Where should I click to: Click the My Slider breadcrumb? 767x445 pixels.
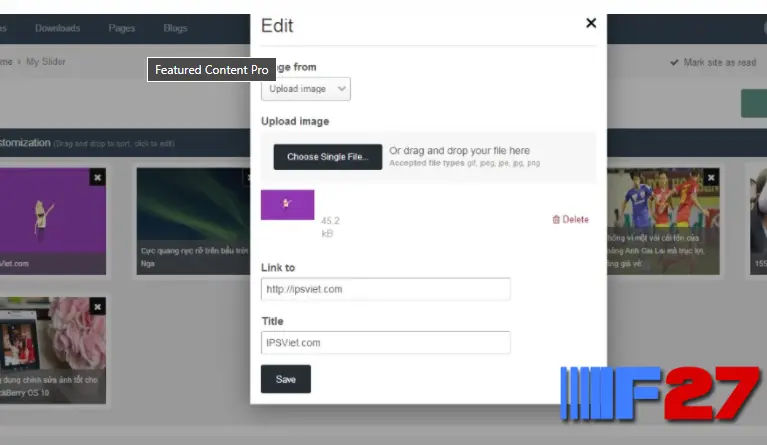pos(47,62)
